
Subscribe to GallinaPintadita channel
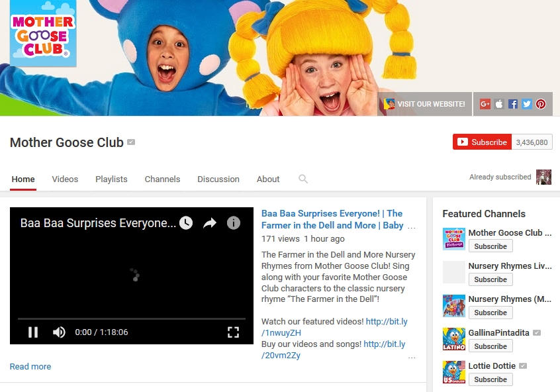(490, 346)
